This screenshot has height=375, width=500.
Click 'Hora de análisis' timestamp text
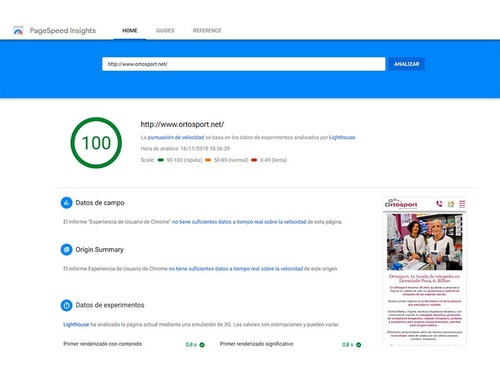pyautogui.click(x=185, y=149)
